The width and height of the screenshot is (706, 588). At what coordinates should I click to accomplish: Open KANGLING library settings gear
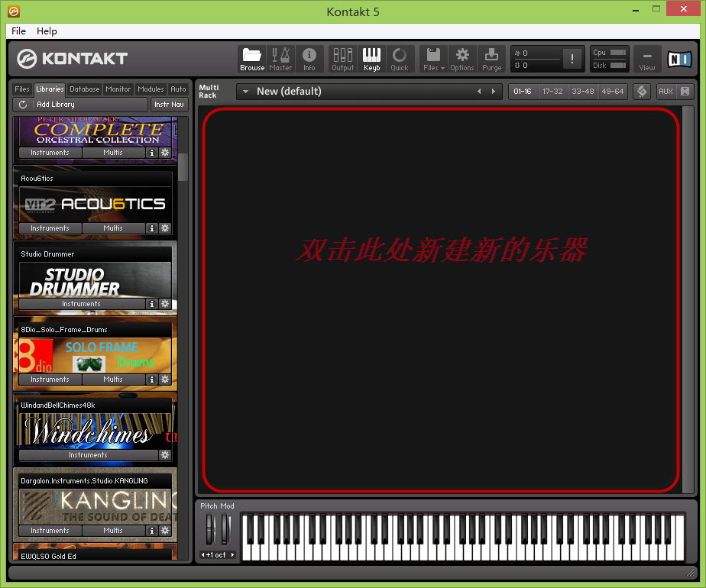pos(165,531)
